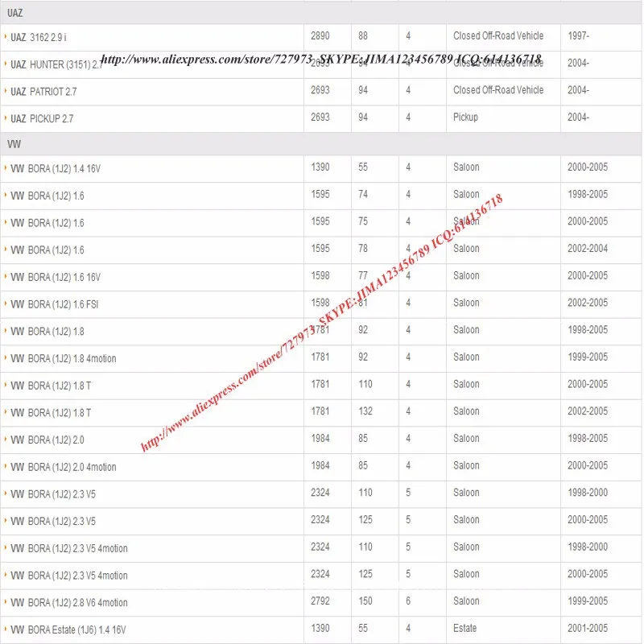The width and height of the screenshot is (644, 644).
Task: Open the UAZ PICKUP 2.7 entry
Action: point(42,118)
